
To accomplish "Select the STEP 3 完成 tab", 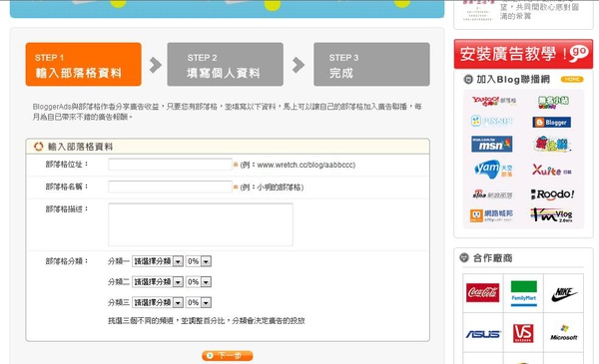I will [x=371, y=64].
